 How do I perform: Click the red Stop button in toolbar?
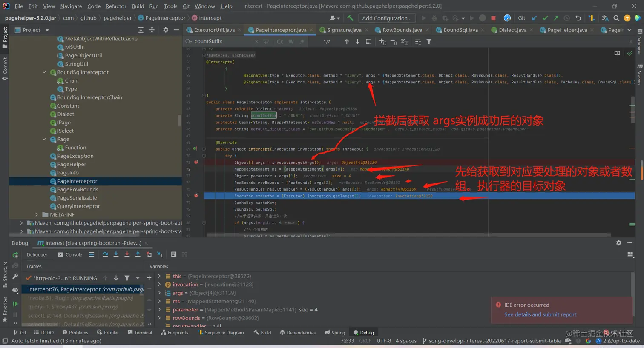493,18
